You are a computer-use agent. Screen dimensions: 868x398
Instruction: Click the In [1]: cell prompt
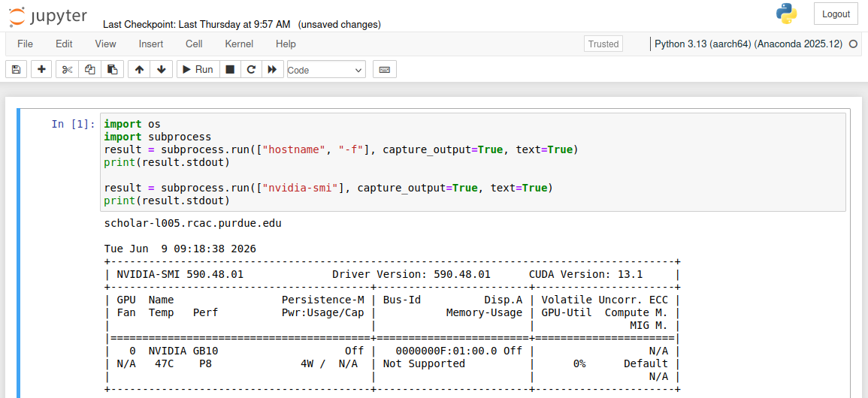click(x=74, y=124)
